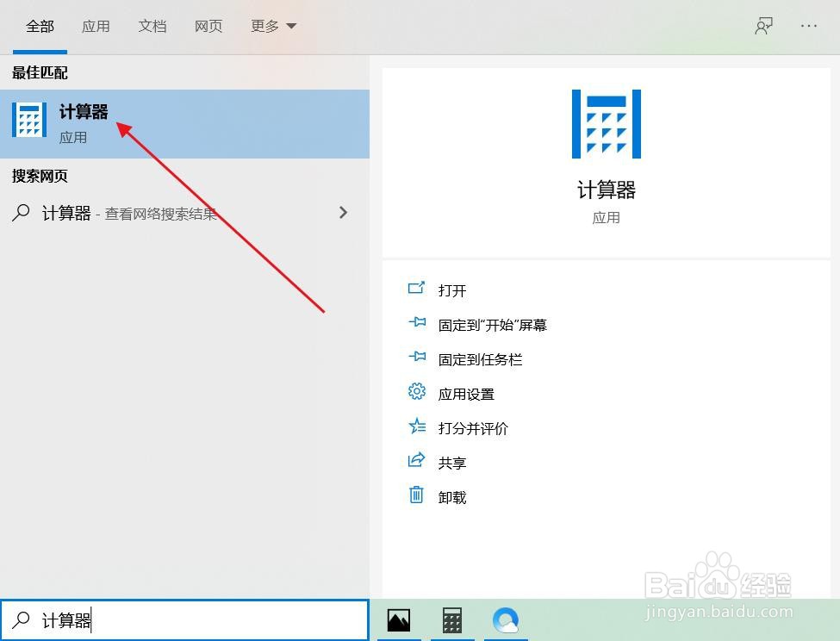Select the 网页 tab
Viewport: 840px width, 641px height.
pos(208,26)
